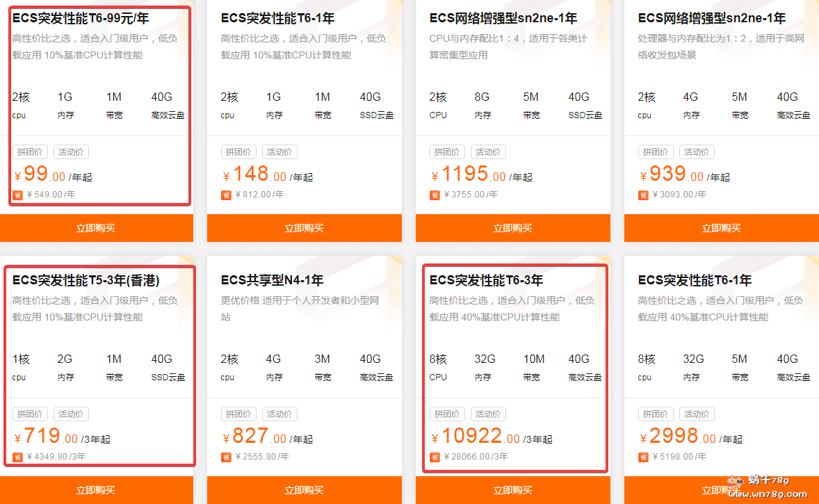Click the 省 icon next to ¥5198.00/年
Image resolution: width=819 pixels, height=504 pixels.
643,457
